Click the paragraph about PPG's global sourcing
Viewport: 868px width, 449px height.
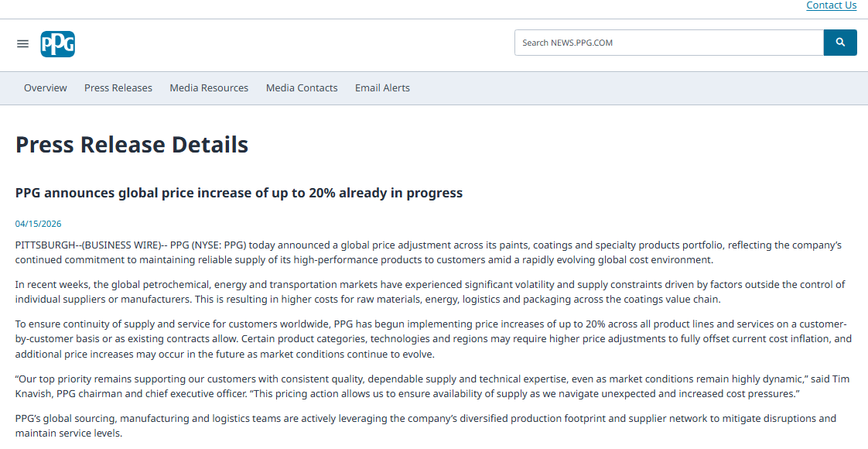point(425,425)
